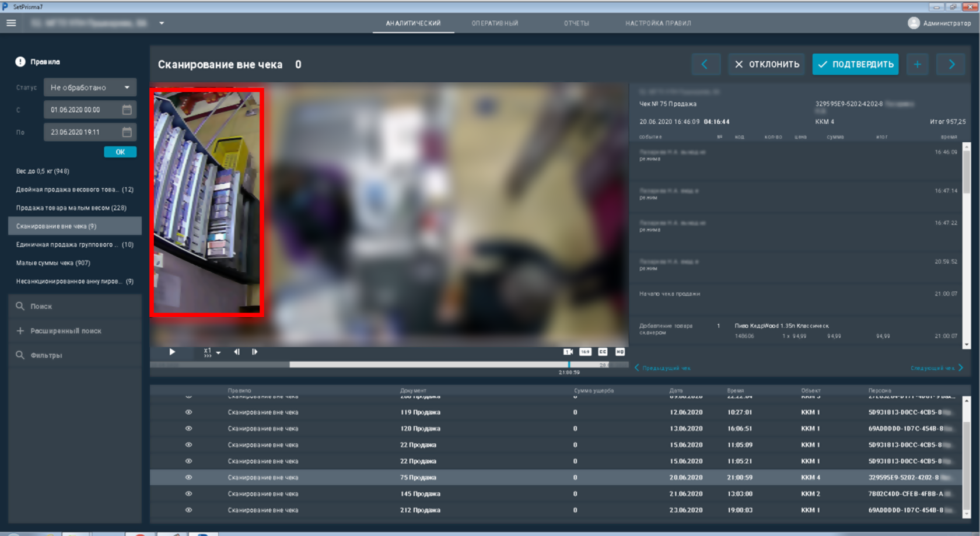Click the plus icon beside Расширенный поиск
980x536 pixels.
[x=20, y=331]
